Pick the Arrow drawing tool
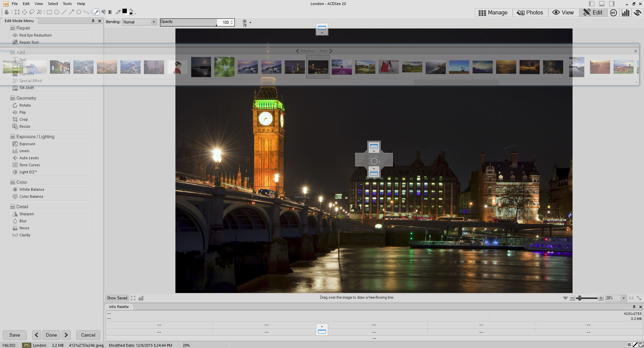The width and height of the screenshot is (644, 348). 71,12
